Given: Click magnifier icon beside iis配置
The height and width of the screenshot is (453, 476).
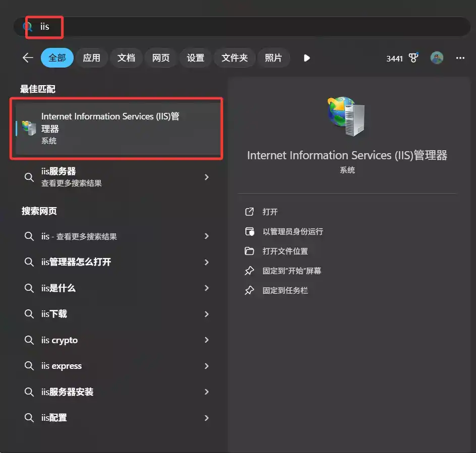Looking at the screenshot, I should (29, 418).
